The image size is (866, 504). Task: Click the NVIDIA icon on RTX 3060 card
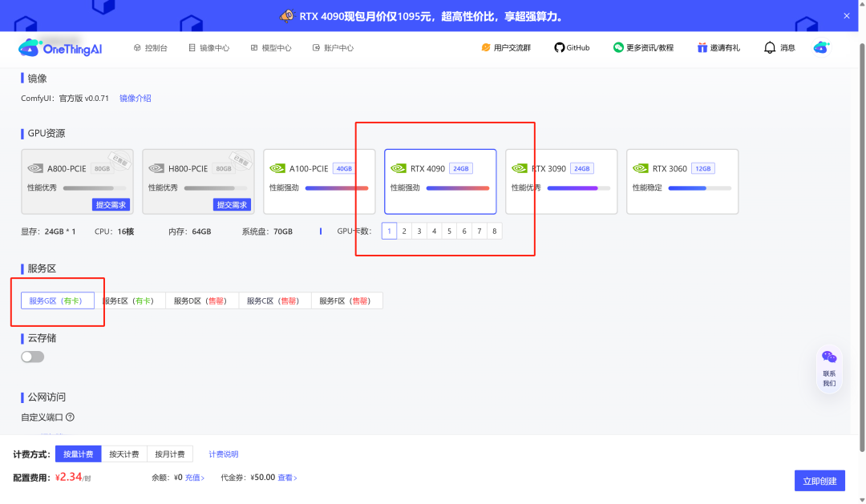(x=640, y=168)
